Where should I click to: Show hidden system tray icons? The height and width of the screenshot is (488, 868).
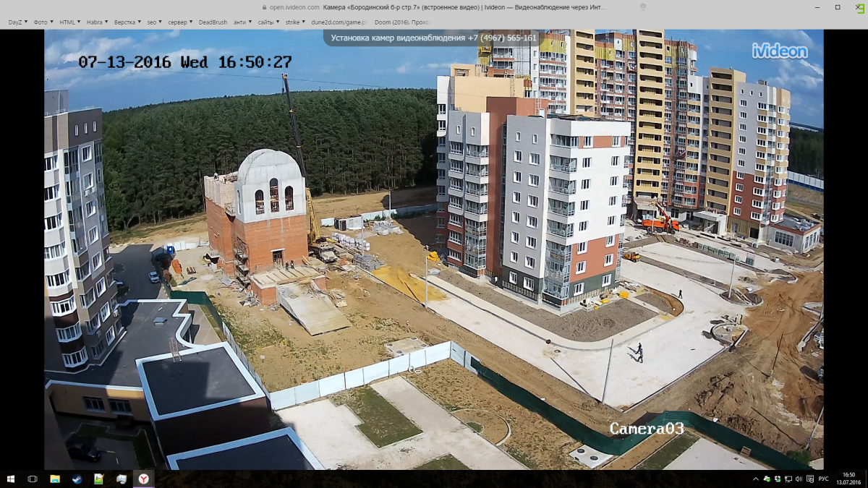[x=756, y=479]
